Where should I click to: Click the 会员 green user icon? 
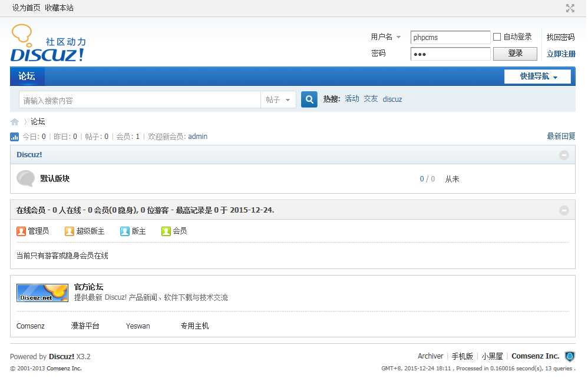(166, 231)
